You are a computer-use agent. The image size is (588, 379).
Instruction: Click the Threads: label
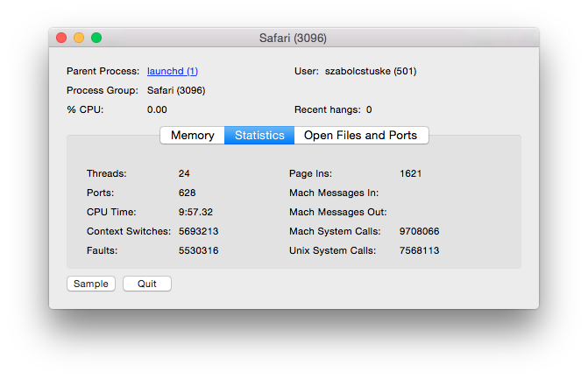point(107,173)
